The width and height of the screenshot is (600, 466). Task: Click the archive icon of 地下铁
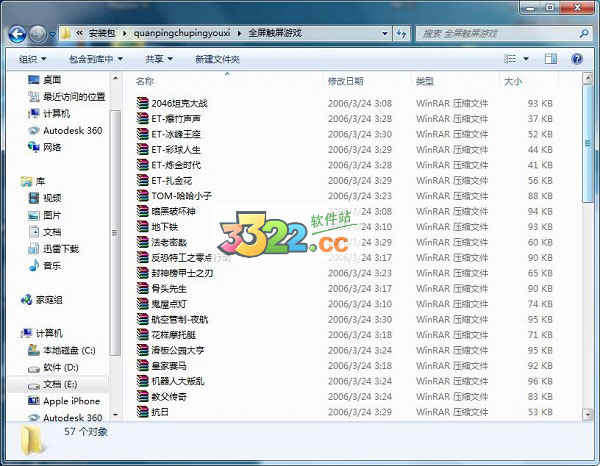tap(142, 226)
